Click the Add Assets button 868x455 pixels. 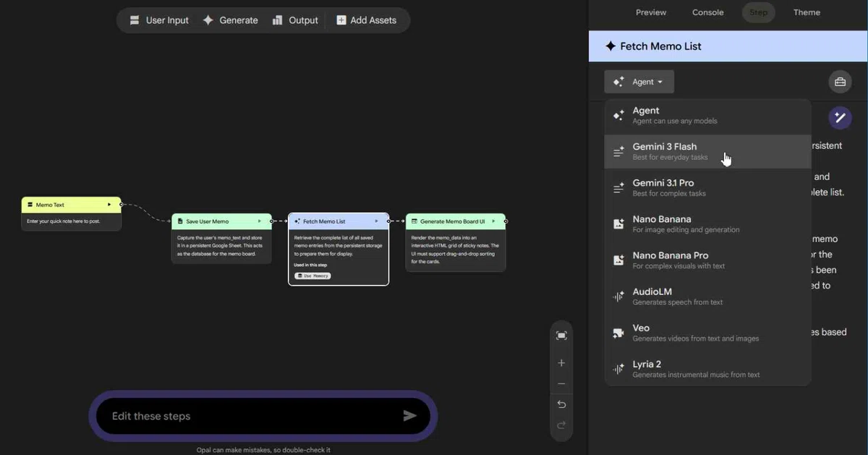[367, 20]
